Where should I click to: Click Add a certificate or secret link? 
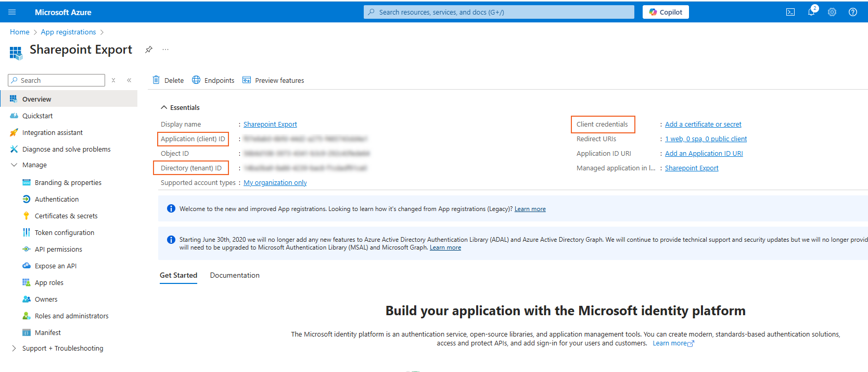point(703,124)
